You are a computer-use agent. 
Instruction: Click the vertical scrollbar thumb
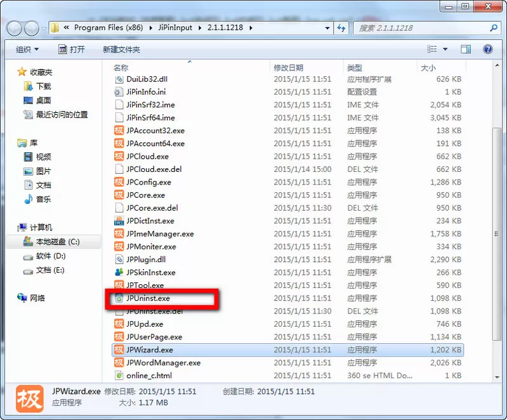tap(497, 233)
